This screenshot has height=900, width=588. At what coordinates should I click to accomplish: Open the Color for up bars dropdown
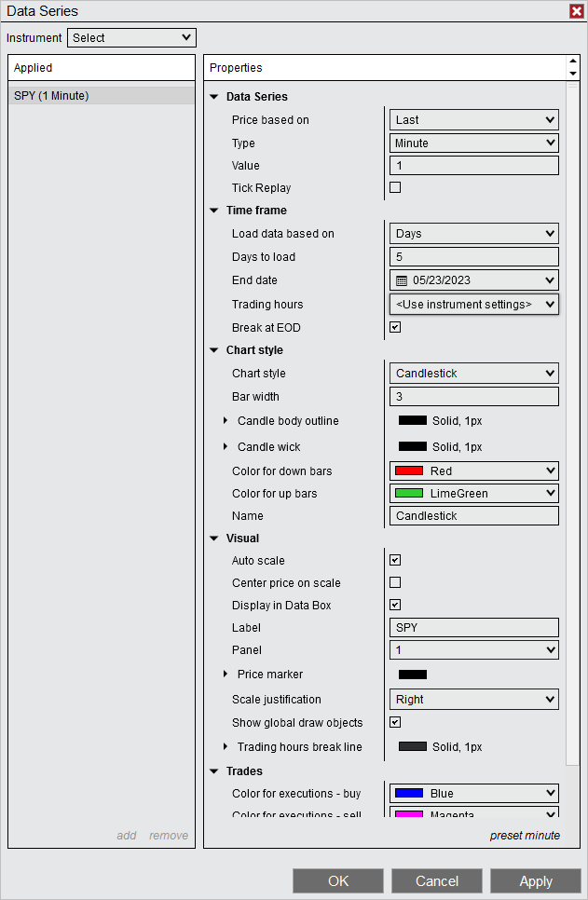473,493
